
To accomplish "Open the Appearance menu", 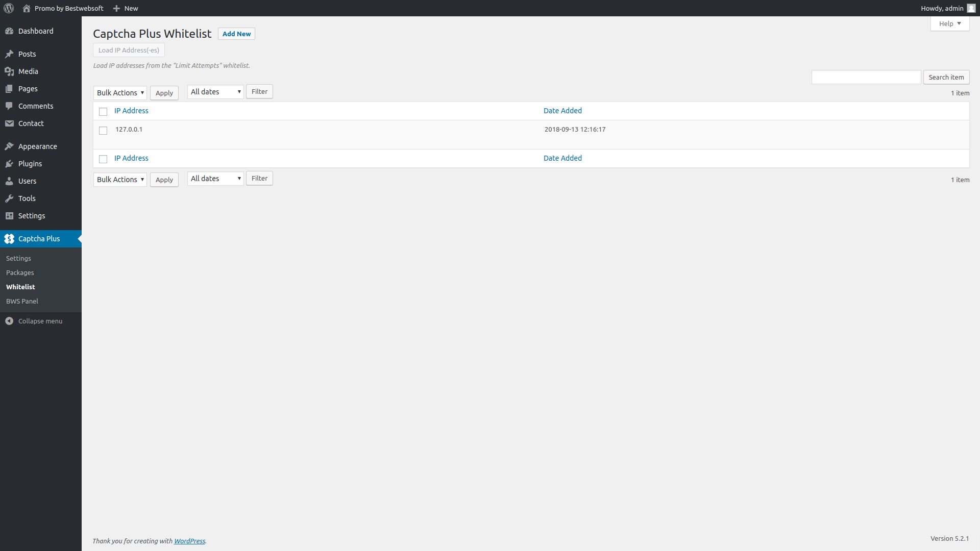I will (x=41, y=146).
